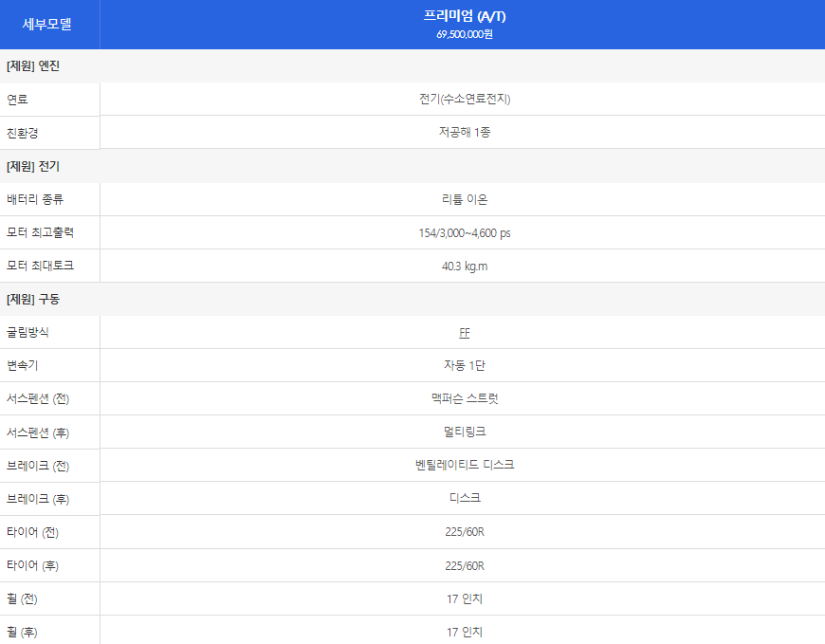Select the 벤틸레이티드 디스크 value
This screenshot has width=825, height=644.
464,465
